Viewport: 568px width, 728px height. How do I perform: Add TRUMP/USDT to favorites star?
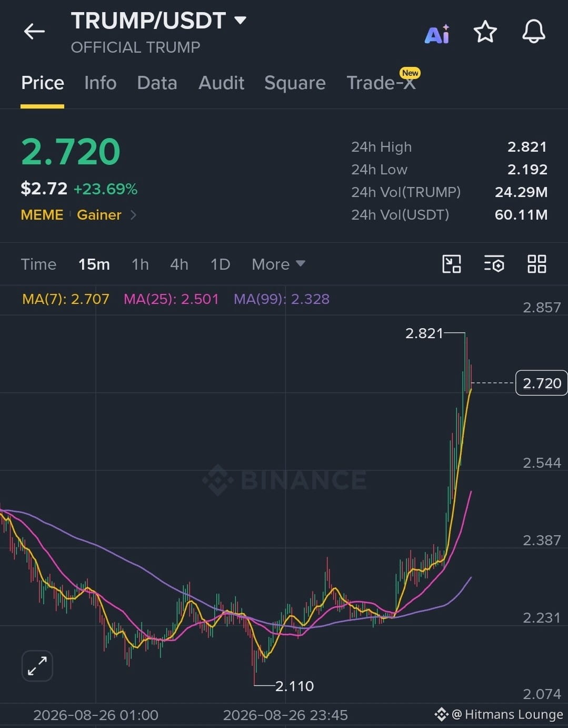[485, 32]
